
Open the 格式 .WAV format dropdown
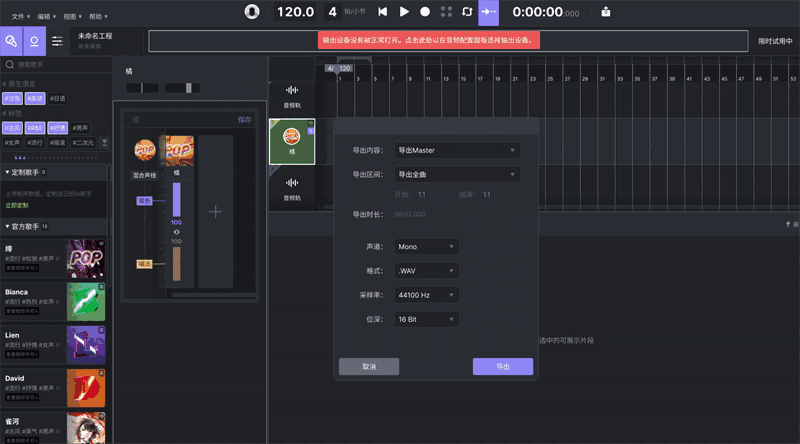[425, 270]
